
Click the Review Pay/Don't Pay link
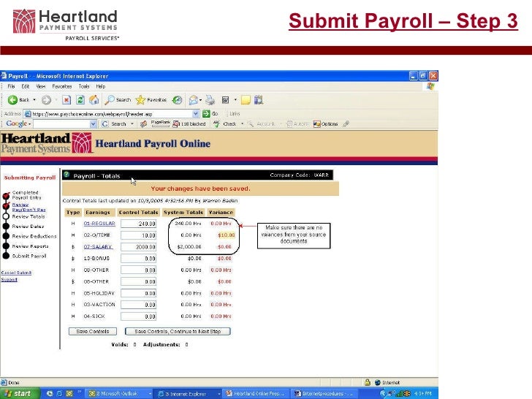click(28, 207)
